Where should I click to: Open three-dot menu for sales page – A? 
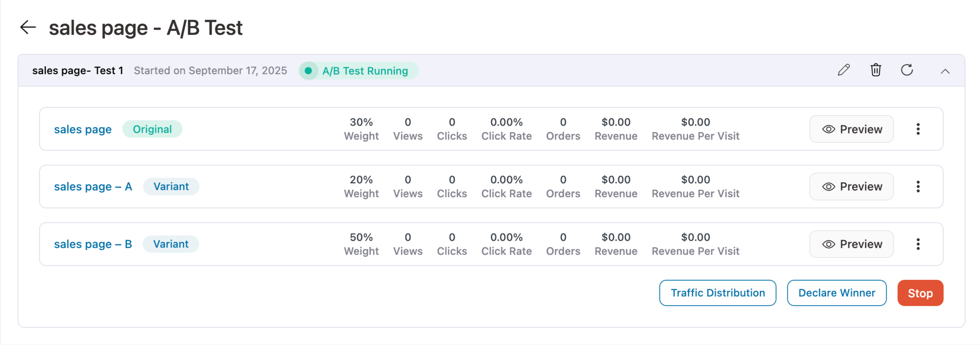coord(918,187)
